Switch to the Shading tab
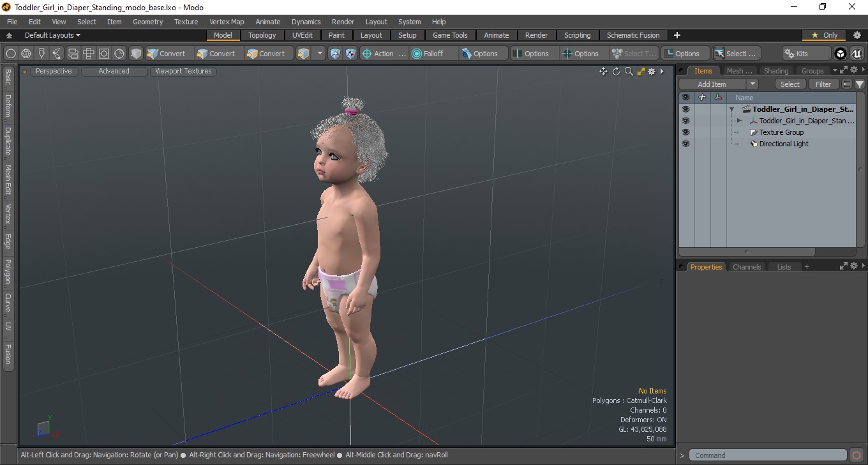This screenshot has width=868, height=465. [x=776, y=71]
